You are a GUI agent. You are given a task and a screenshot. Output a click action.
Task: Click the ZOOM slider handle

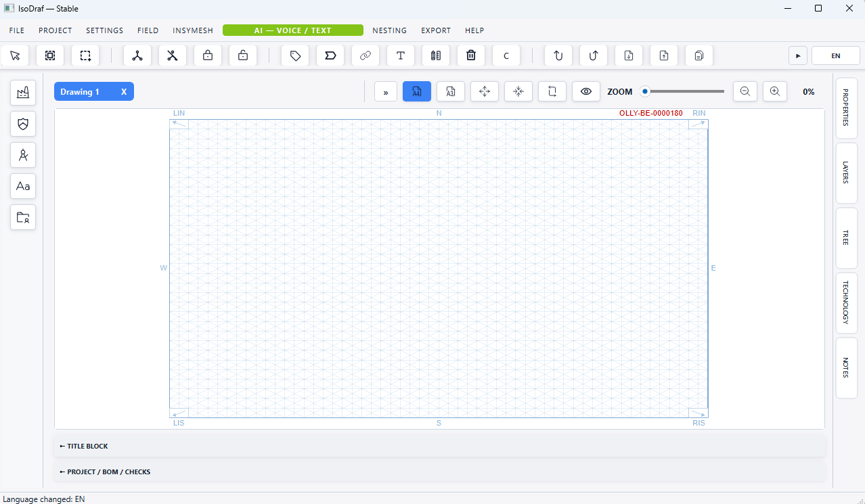coord(645,91)
